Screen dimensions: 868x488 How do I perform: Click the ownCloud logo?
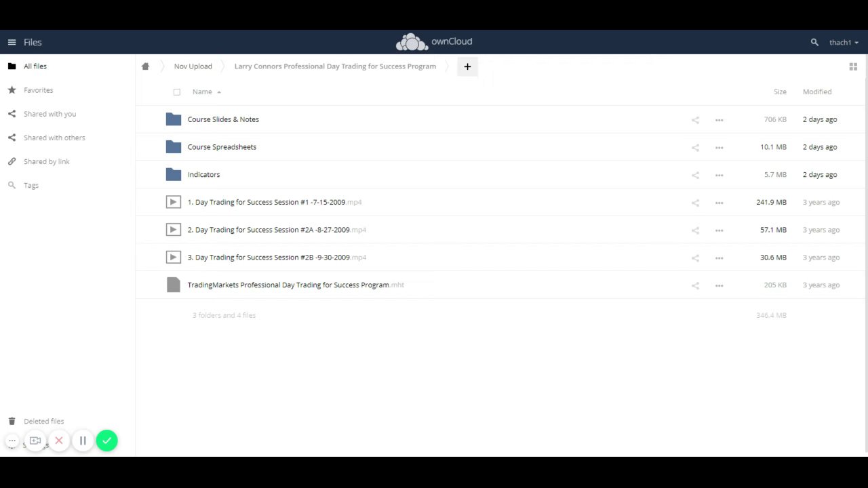434,42
